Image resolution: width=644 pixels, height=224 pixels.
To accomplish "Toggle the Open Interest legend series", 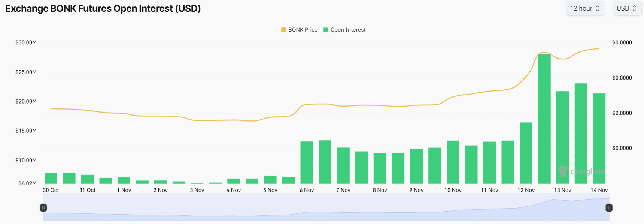I will [x=344, y=30].
